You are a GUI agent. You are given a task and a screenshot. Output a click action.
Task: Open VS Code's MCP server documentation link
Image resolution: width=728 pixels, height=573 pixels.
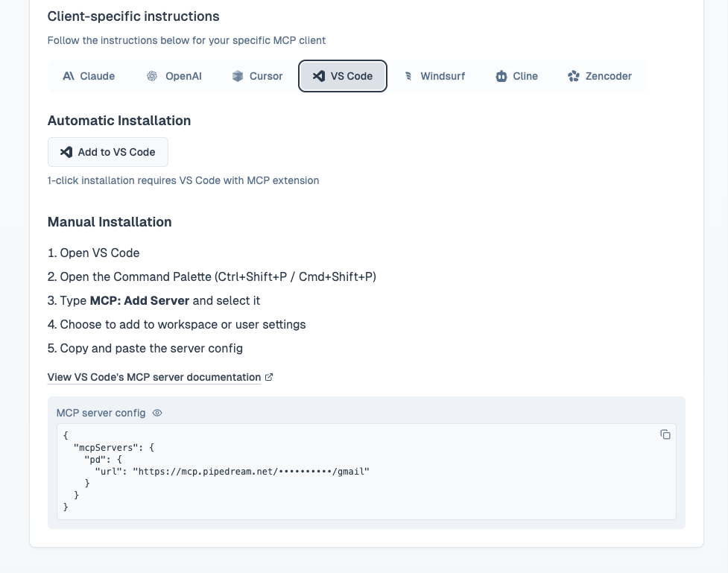coord(154,377)
